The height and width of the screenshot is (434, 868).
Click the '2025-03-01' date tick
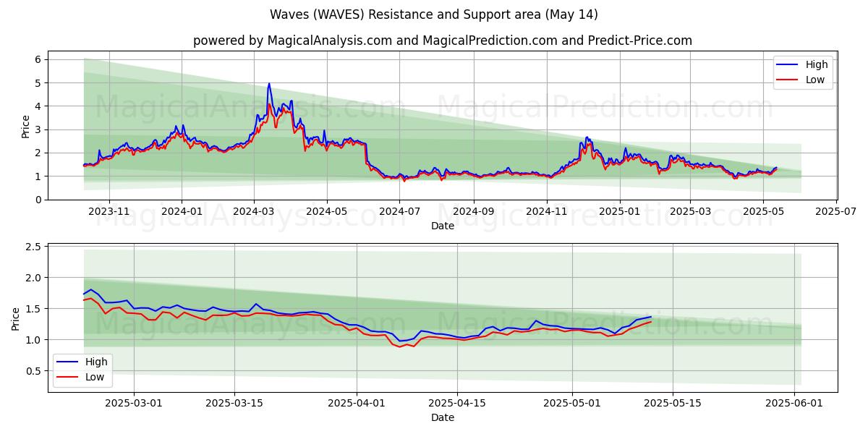[134, 403]
